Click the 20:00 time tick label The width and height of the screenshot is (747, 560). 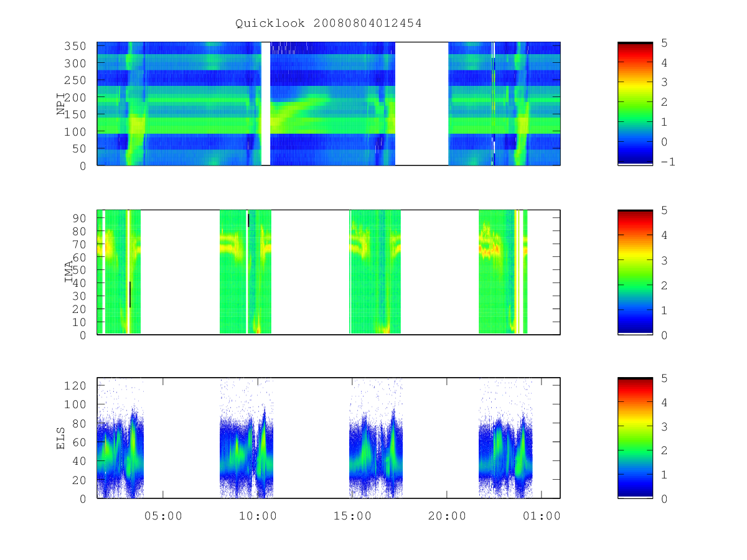point(447,516)
